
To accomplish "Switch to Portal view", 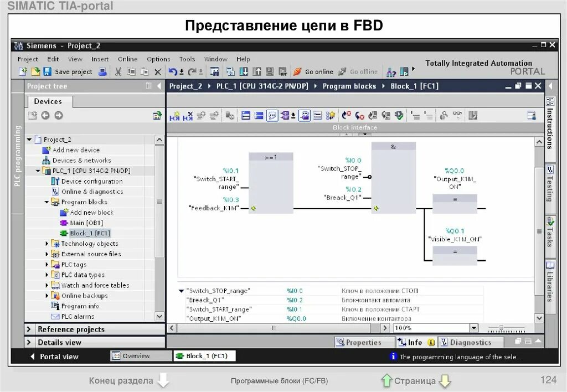I will pyautogui.click(x=55, y=357).
